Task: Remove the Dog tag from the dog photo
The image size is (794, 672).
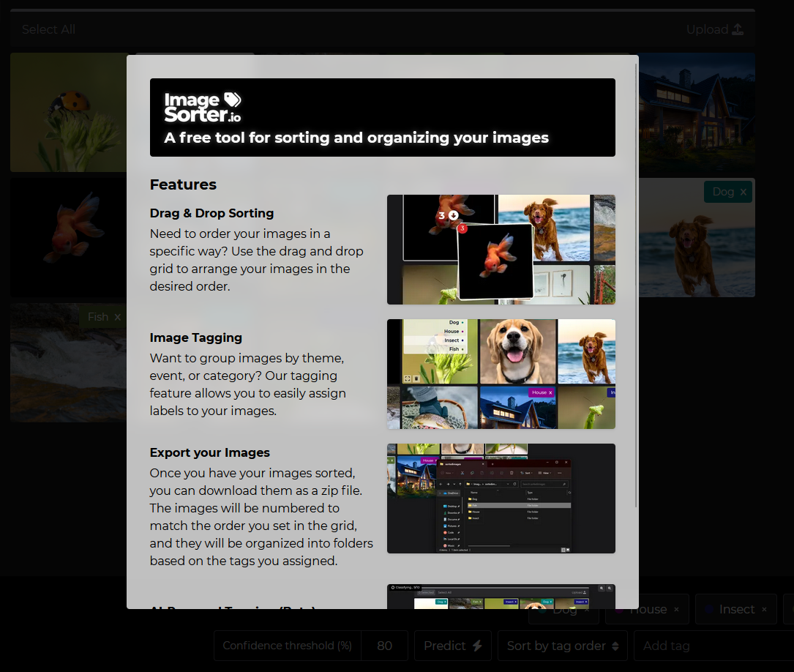Action: (743, 192)
